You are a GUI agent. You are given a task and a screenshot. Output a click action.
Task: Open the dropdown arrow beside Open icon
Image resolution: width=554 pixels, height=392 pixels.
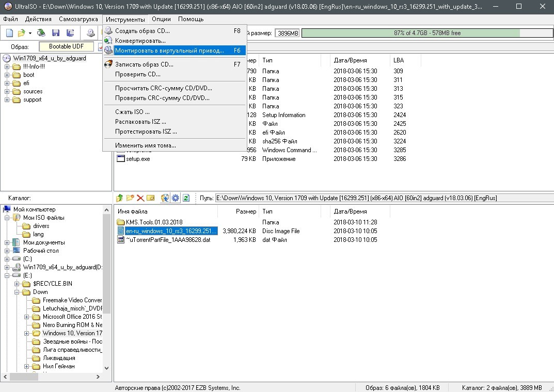click(30, 34)
